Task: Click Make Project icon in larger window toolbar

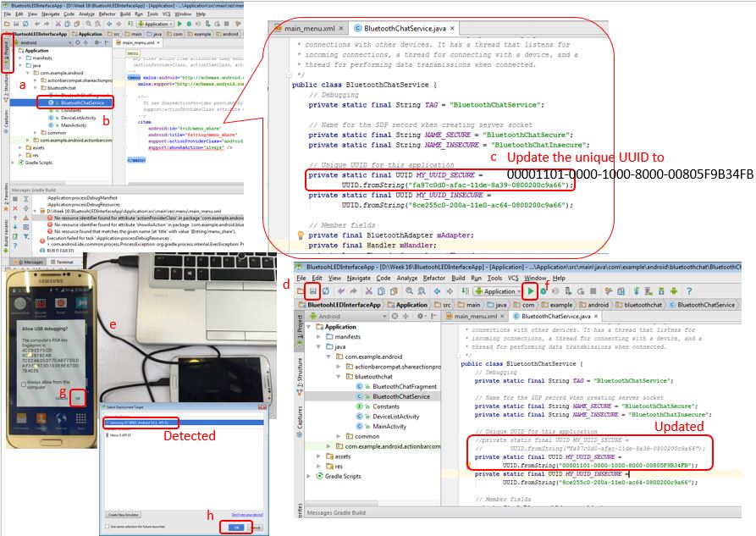Action: click(x=464, y=291)
